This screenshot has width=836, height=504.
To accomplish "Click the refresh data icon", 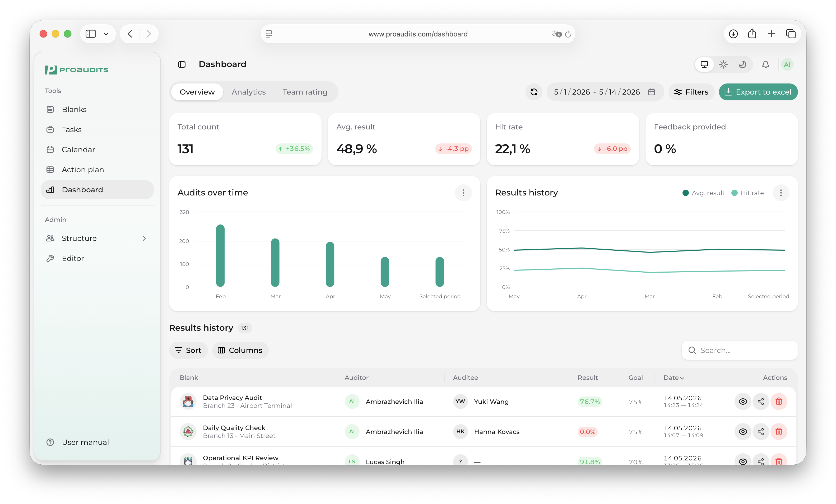I will click(534, 92).
